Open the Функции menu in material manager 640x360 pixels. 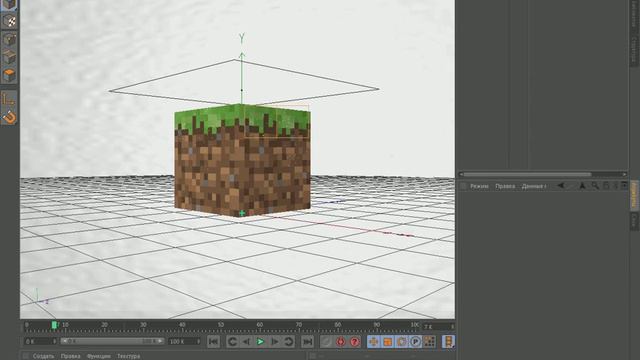[98, 356]
